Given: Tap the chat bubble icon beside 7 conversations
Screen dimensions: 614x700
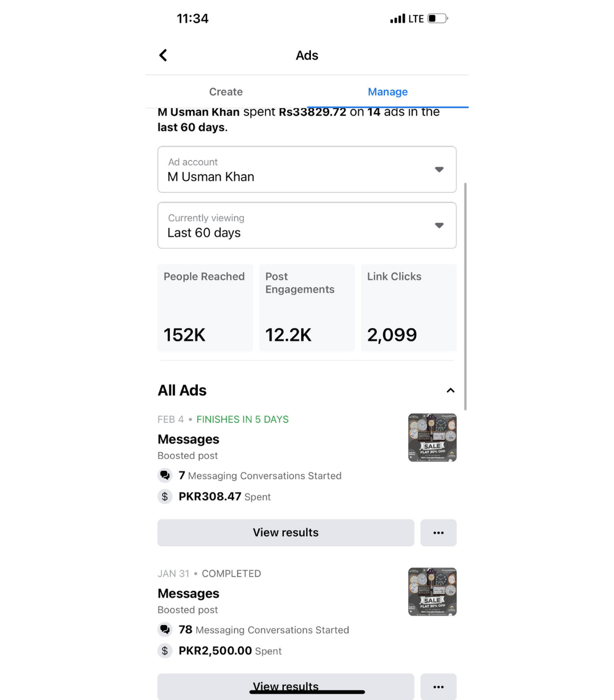Looking at the screenshot, I should (x=165, y=475).
